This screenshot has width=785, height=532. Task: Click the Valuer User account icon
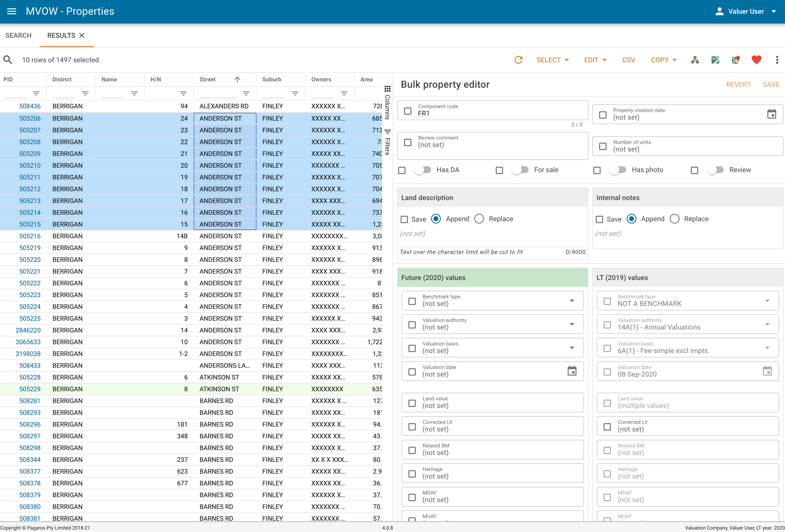(720, 11)
